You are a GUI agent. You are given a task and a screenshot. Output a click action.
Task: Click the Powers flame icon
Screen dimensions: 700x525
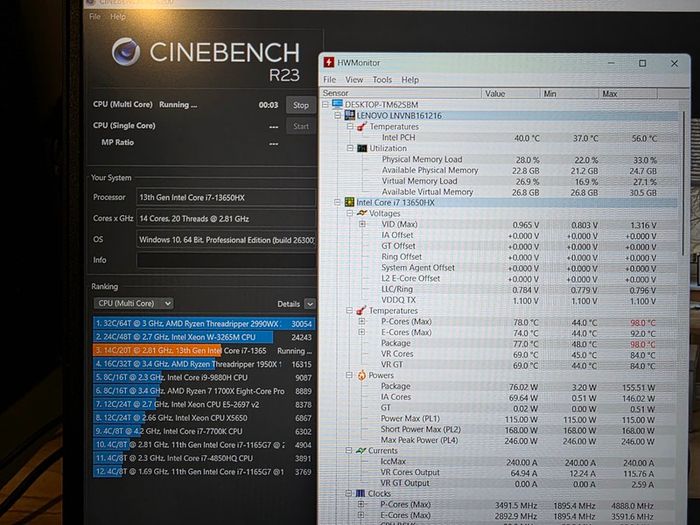point(361,375)
